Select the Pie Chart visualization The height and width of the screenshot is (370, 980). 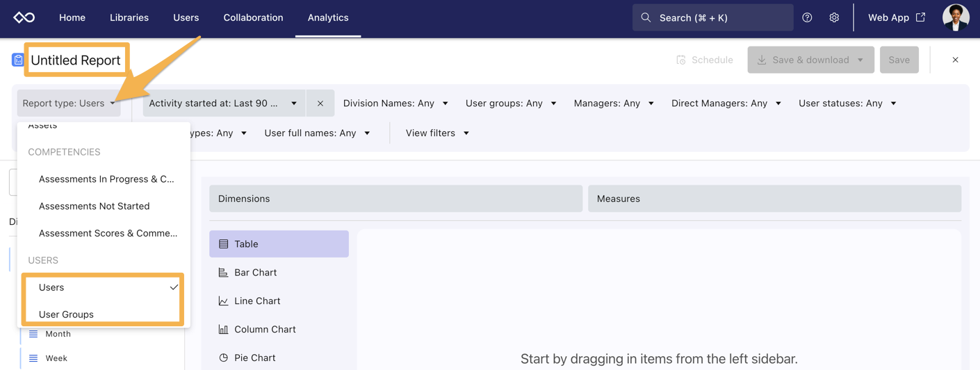pyautogui.click(x=254, y=358)
